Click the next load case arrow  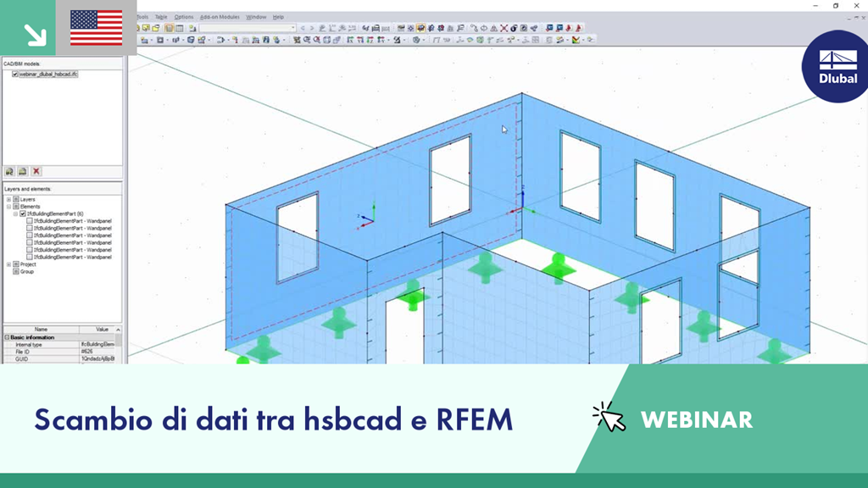pos(312,28)
